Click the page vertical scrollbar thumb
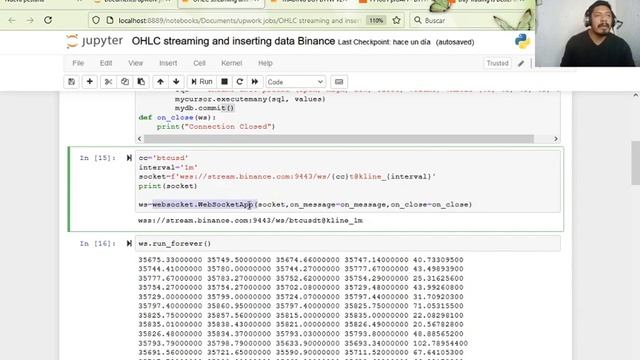640x360 pixels. 636,162
